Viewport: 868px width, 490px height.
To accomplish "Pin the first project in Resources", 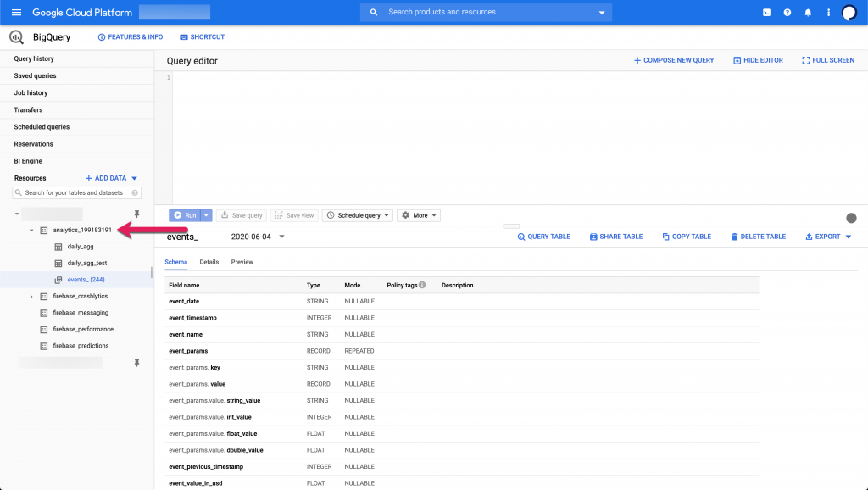I will click(136, 214).
